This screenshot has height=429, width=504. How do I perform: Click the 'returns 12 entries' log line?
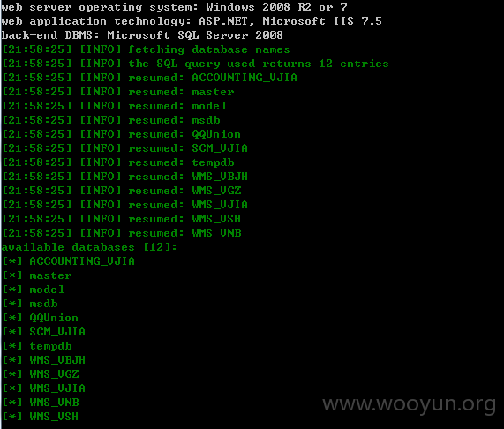(195, 64)
